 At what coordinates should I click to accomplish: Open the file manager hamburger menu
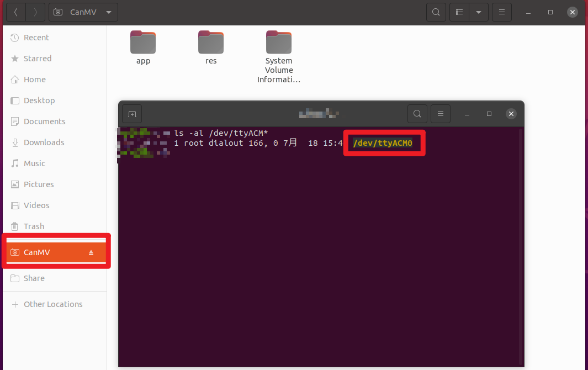pos(501,12)
